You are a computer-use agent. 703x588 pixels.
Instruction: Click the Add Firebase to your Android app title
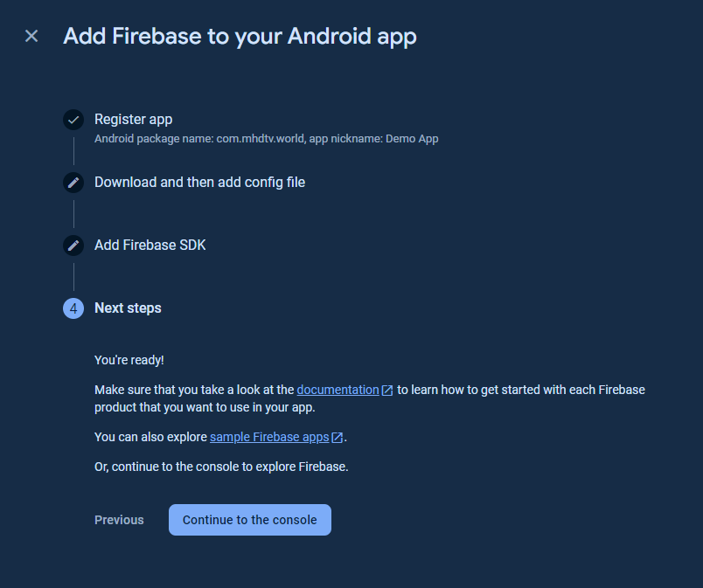click(x=240, y=37)
